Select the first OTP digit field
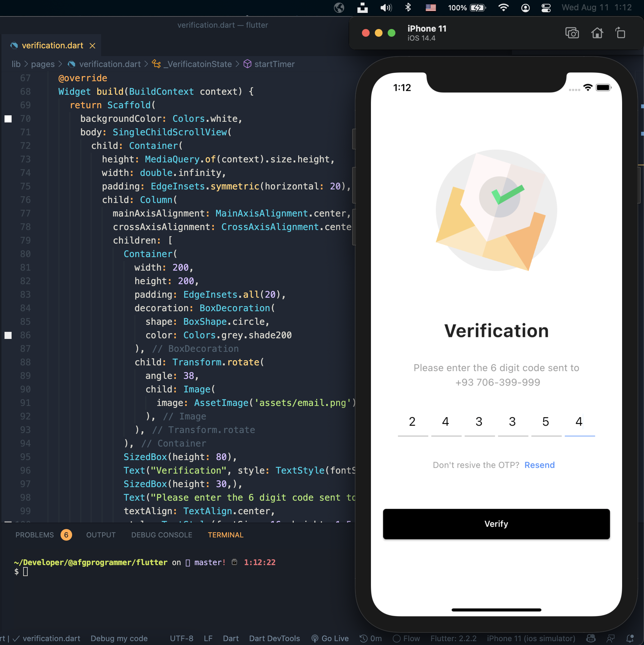The width and height of the screenshot is (644, 645). [412, 422]
